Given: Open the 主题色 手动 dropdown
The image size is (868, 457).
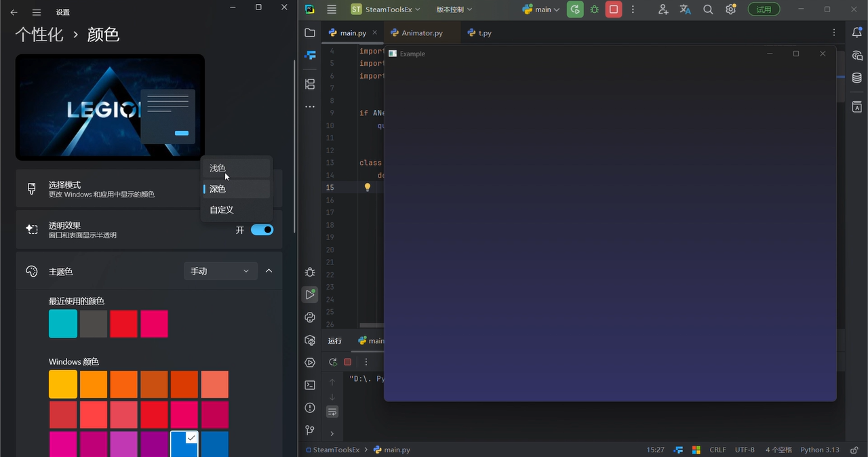Looking at the screenshot, I should coord(220,271).
